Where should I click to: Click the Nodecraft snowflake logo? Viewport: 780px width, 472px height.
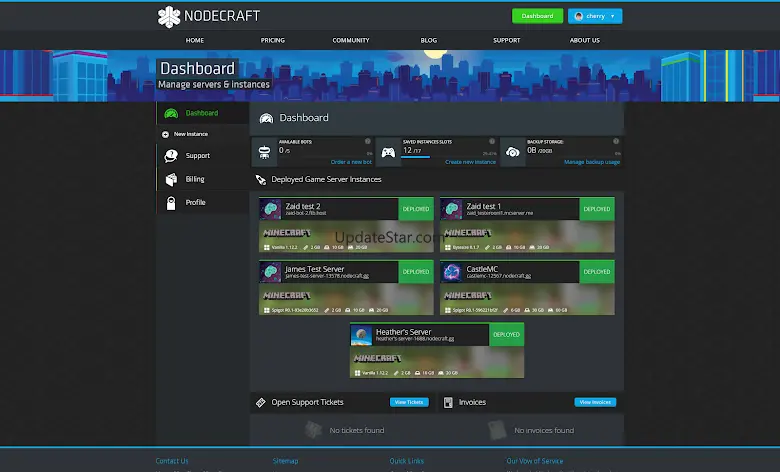tap(169, 17)
